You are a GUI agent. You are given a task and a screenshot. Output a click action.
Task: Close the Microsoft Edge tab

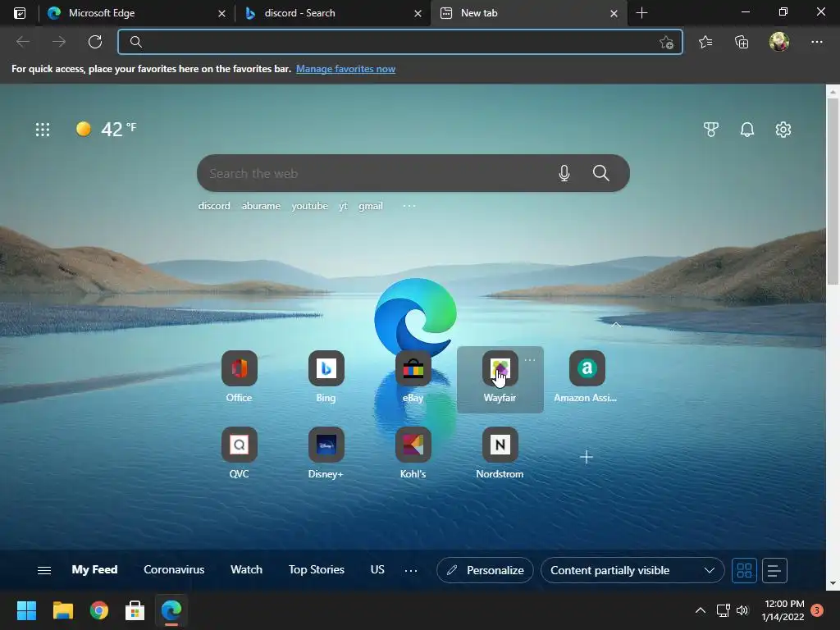click(221, 13)
